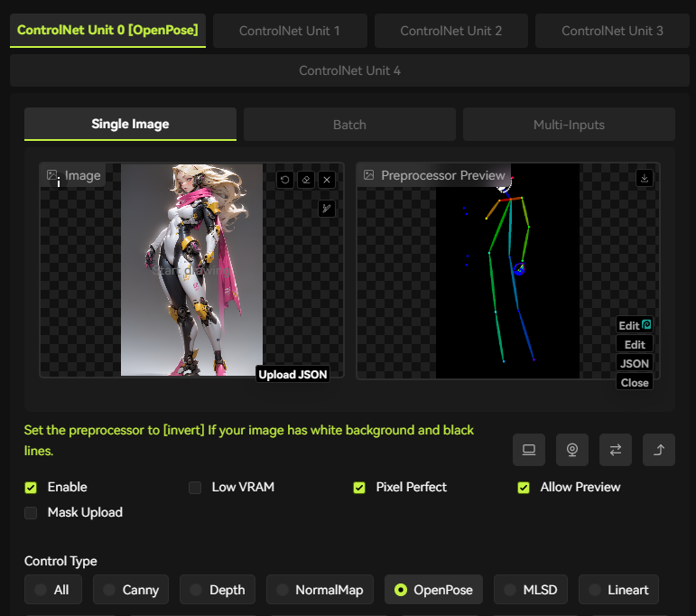Uncheck the Enable checkbox
696x616 pixels.
[x=31, y=488]
